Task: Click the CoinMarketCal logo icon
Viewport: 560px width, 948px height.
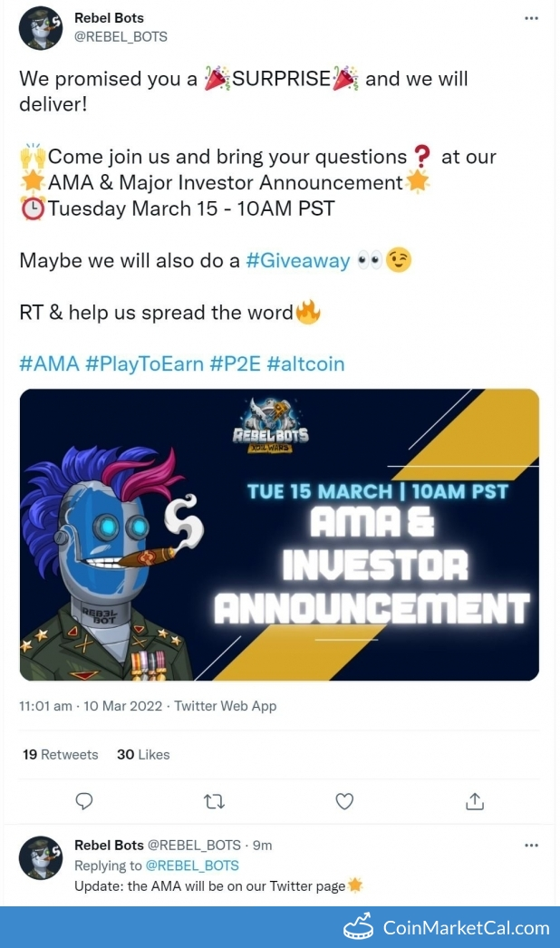Action: [x=359, y=927]
